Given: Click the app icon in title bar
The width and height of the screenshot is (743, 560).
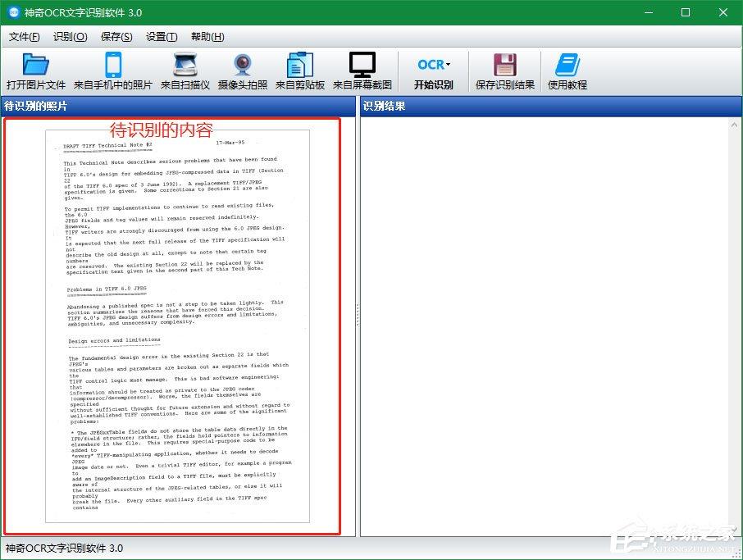Looking at the screenshot, I should pyautogui.click(x=14, y=12).
